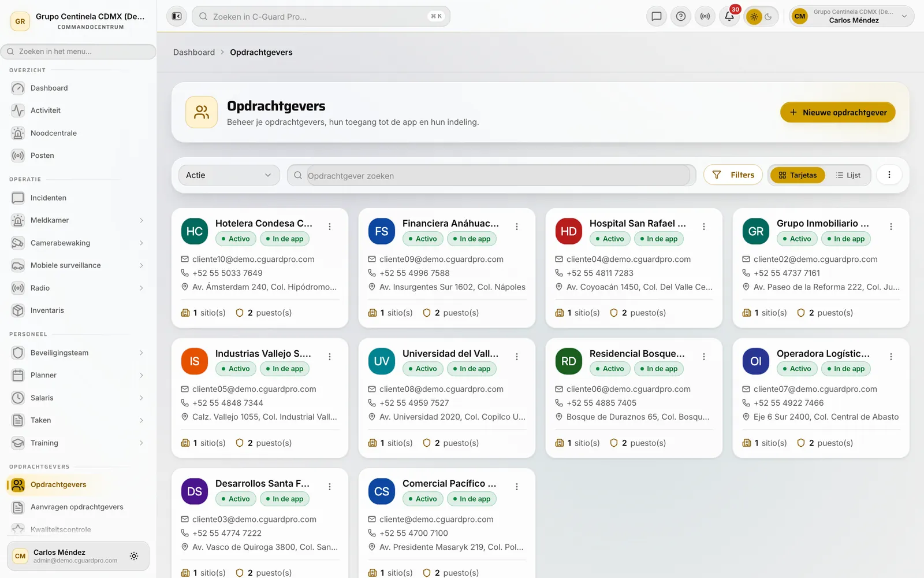The width and height of the screenshot is (924, 578).
Task: Open Posten in the sidebar
Action: click(78, 155)
